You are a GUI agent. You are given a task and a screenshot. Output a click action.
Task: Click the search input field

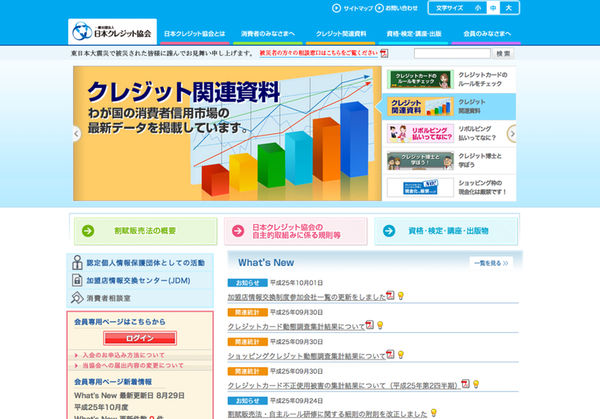coord(452,54)
